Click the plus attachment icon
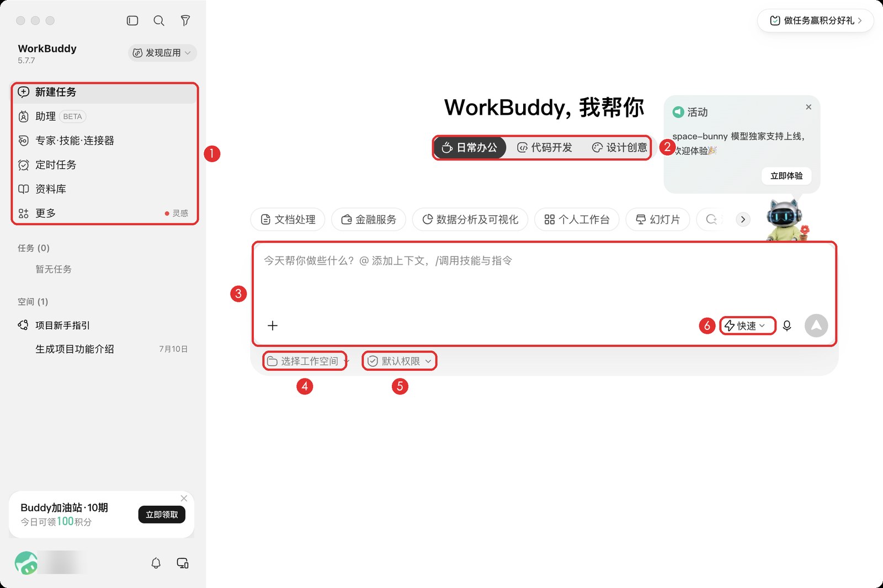 point(273,325)
